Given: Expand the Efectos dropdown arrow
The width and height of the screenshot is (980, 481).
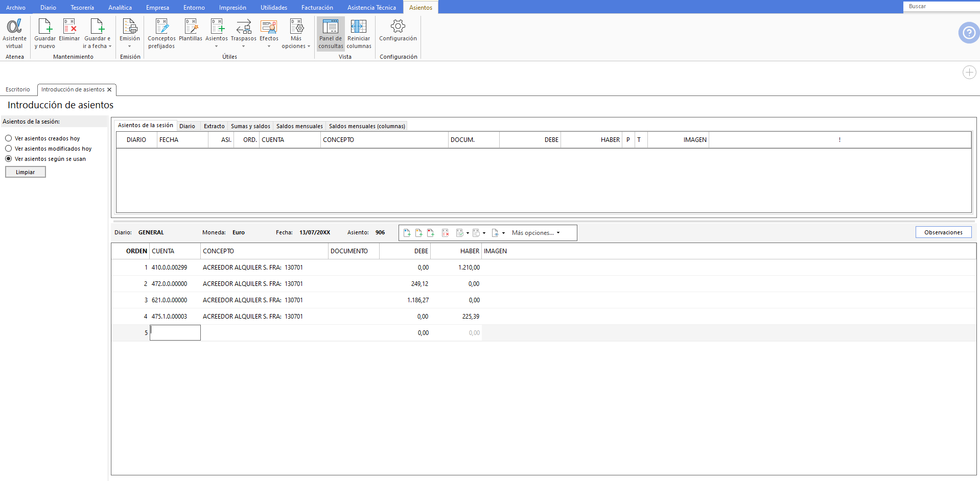Looking at the screenshot, I should pyautogui.click(x=269, y=46).
